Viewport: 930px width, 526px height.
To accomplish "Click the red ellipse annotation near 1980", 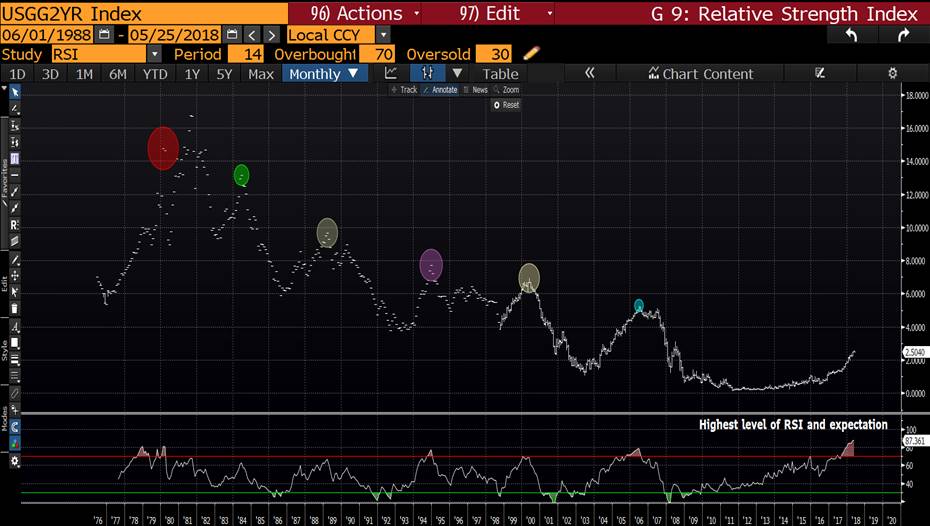I will pyautogui.click(x=163, y=148).
